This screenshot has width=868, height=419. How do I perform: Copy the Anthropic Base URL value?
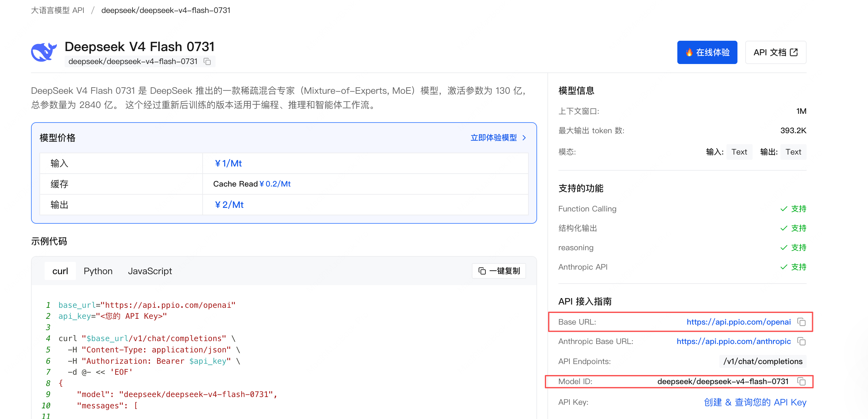pos(801,341)
